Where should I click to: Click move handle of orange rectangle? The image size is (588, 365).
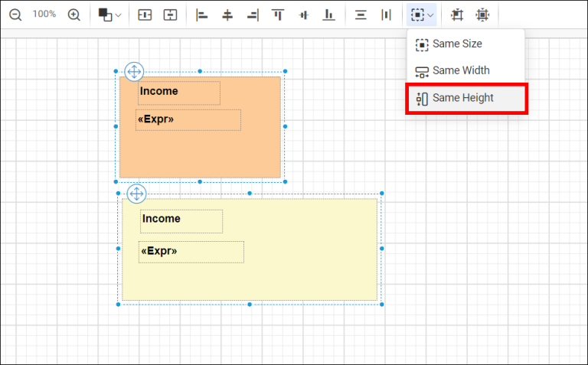point(134,71)
